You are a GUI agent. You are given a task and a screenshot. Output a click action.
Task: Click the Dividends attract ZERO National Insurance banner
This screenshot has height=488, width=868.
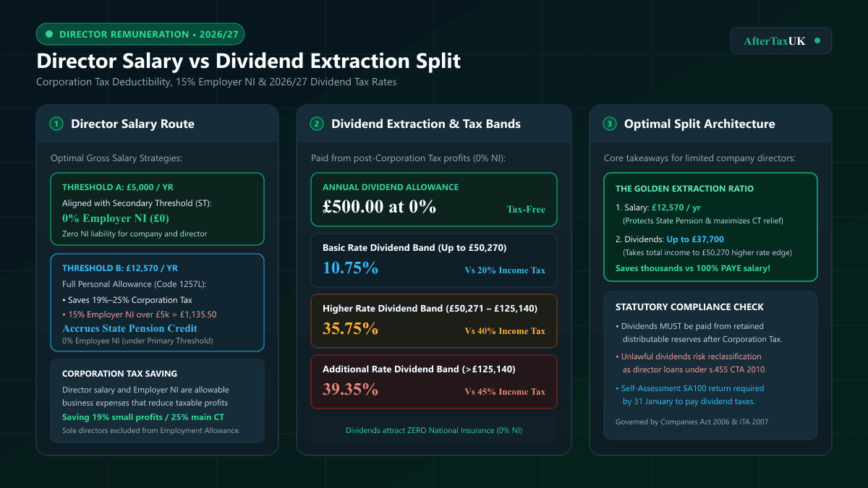[x=434, y=430]
